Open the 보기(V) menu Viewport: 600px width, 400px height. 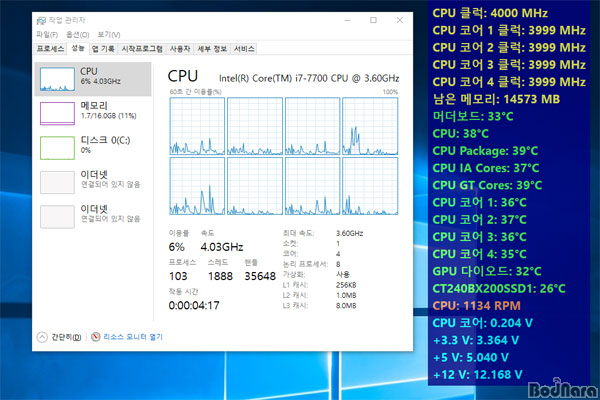coord(109,35)
